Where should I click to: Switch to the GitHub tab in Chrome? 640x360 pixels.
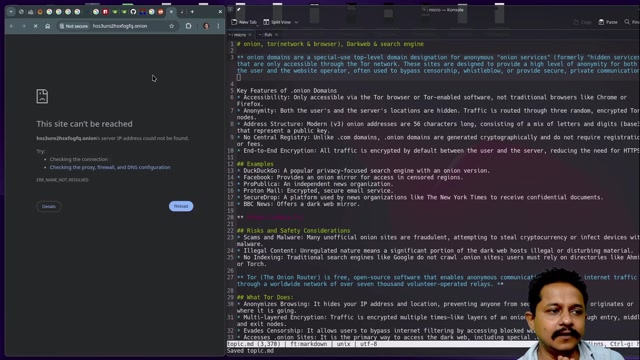(133, 12)
